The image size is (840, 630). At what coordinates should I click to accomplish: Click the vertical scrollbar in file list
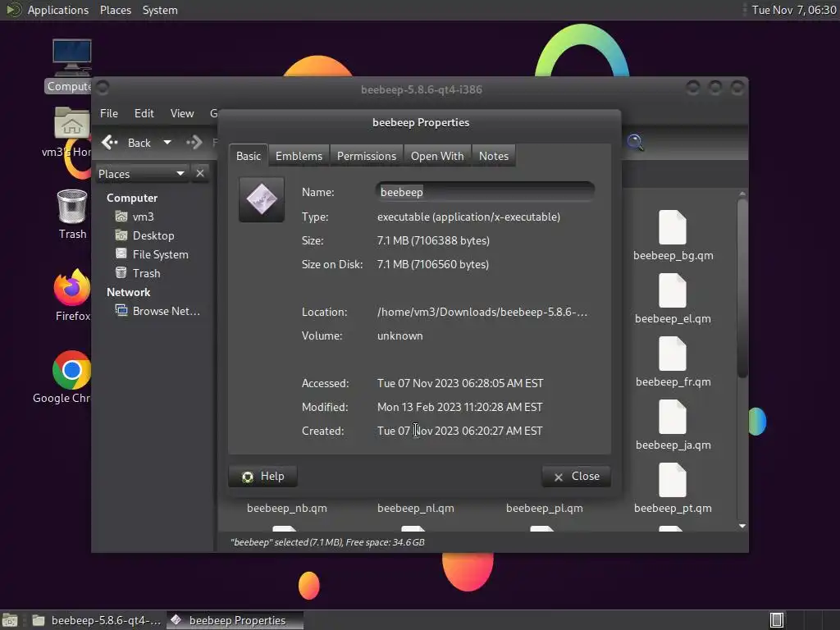[x=742, y=288]
